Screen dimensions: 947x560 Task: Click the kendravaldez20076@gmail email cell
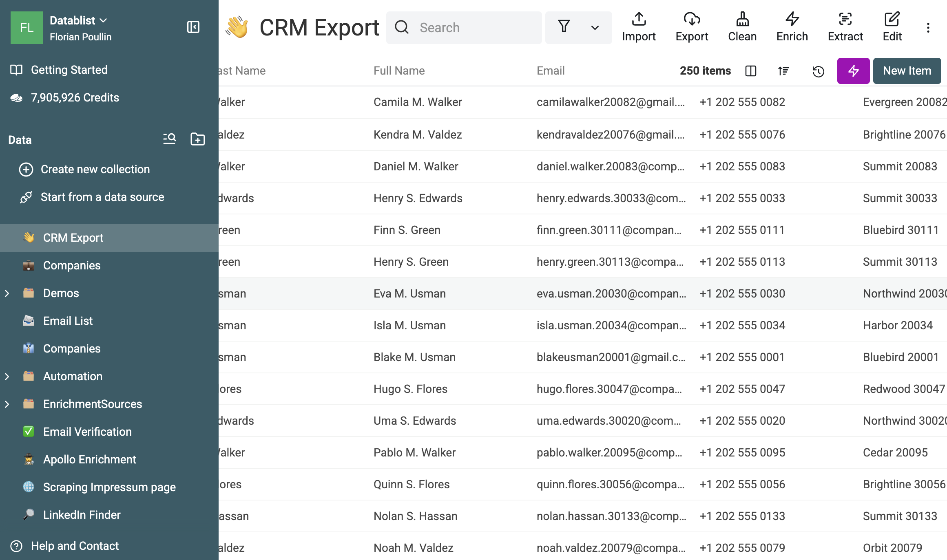point(611,134)
